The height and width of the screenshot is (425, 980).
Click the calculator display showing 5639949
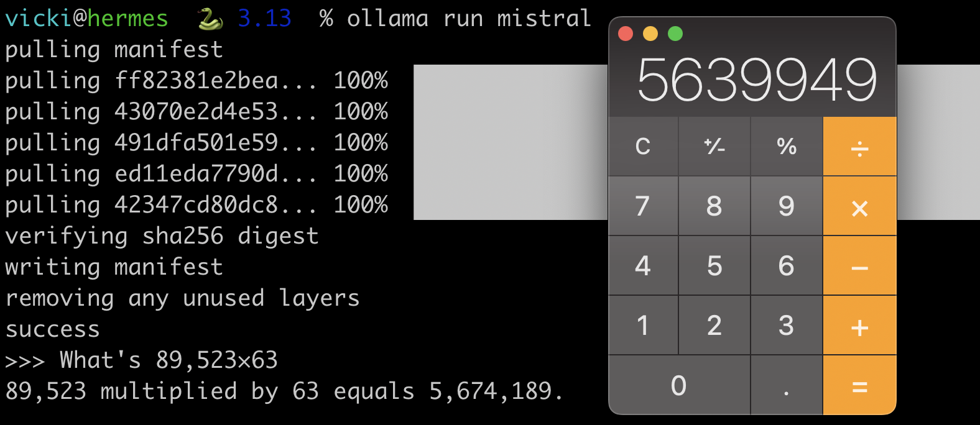pos(757,80)
